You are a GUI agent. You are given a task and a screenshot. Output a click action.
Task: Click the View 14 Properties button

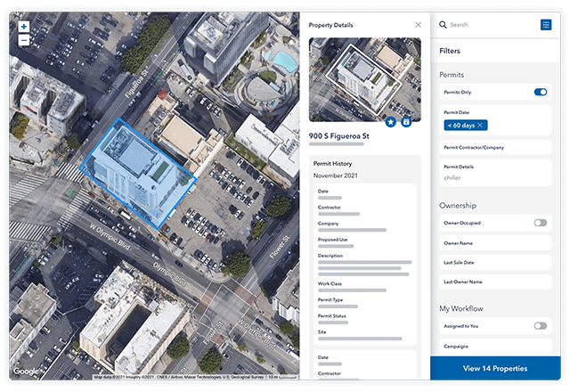[495, 369]
